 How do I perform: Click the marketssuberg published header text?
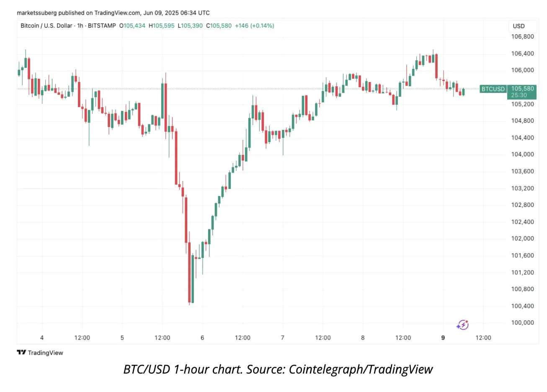tap(113, 13)
